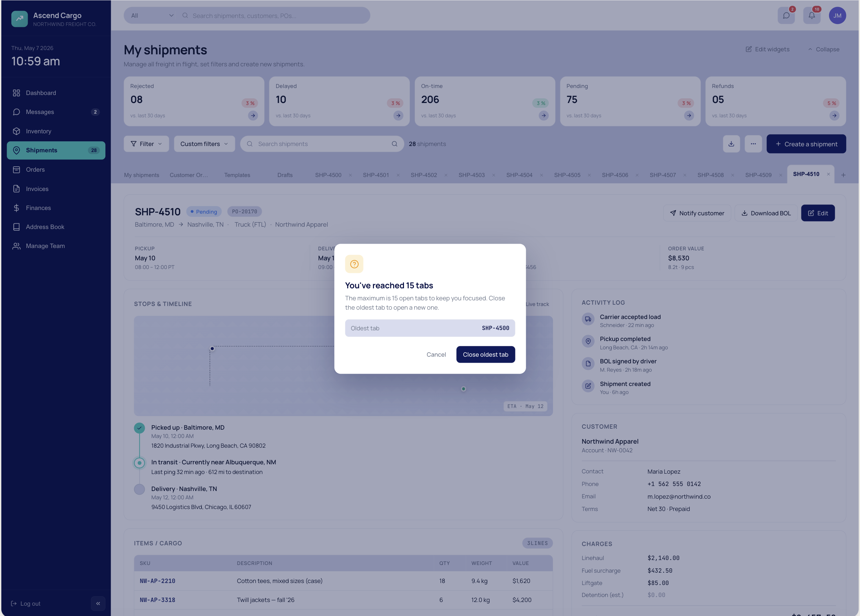
Task: Click the download export icon button
Action: (x=731, y=144)
